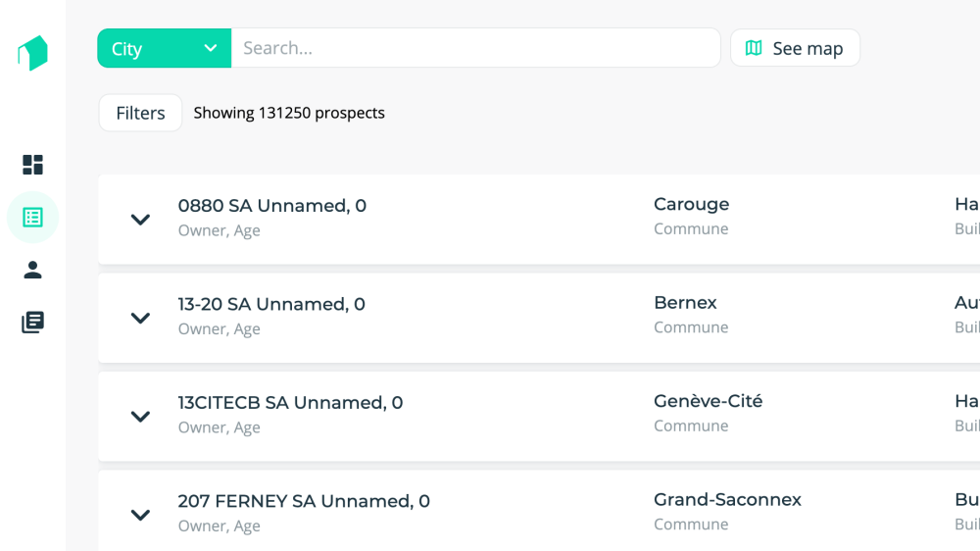980x551 pixels.
Task: Open the person profile icon in sidebar
Action: [x=33, y=270]
